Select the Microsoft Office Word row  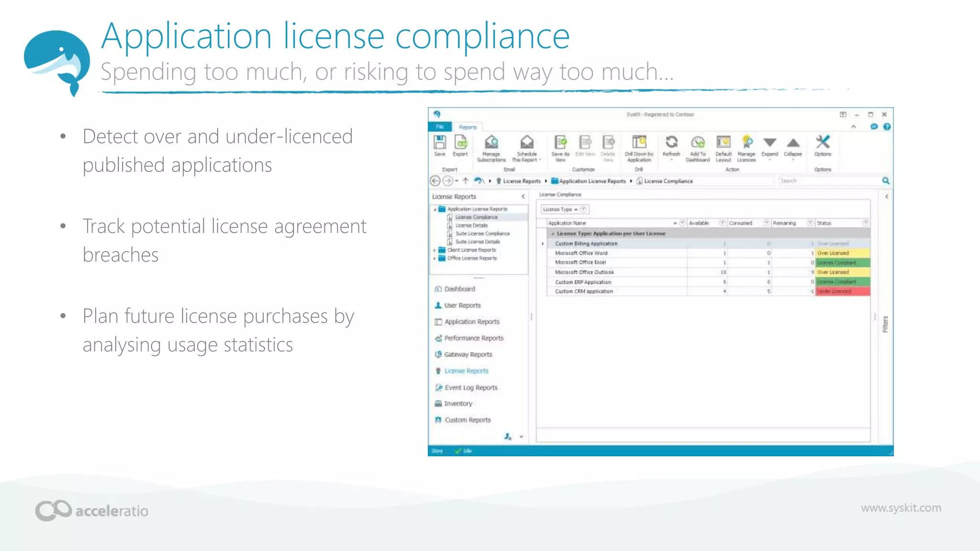click(708, 253)
